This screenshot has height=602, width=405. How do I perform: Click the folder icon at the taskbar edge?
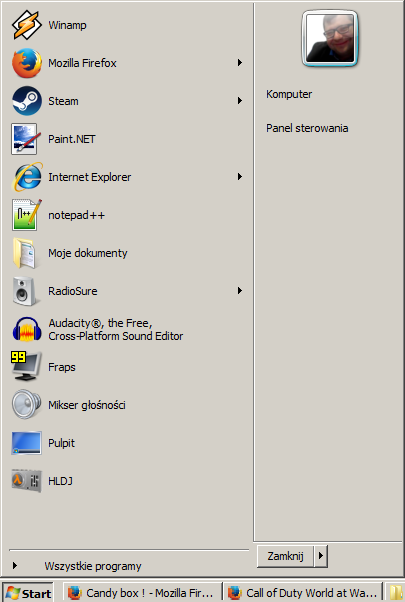pyautogui.click(x=397, y=593)
